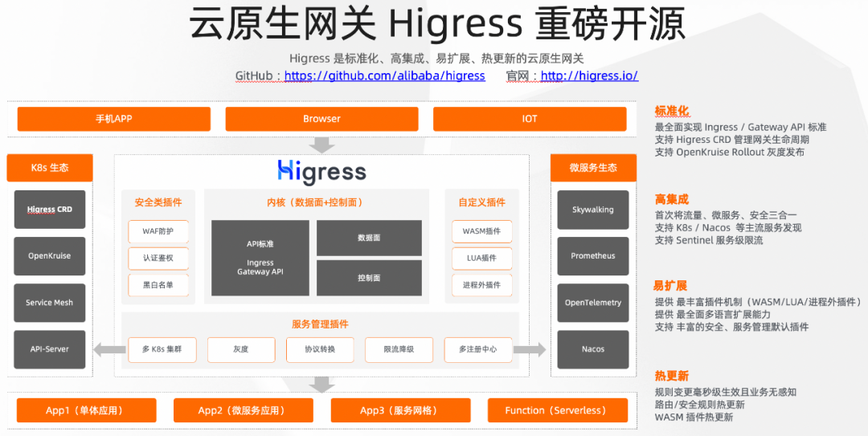Click the 多注册中心 box
The height and width of the screenshot is (436, 868).
(x=478, y=350)
